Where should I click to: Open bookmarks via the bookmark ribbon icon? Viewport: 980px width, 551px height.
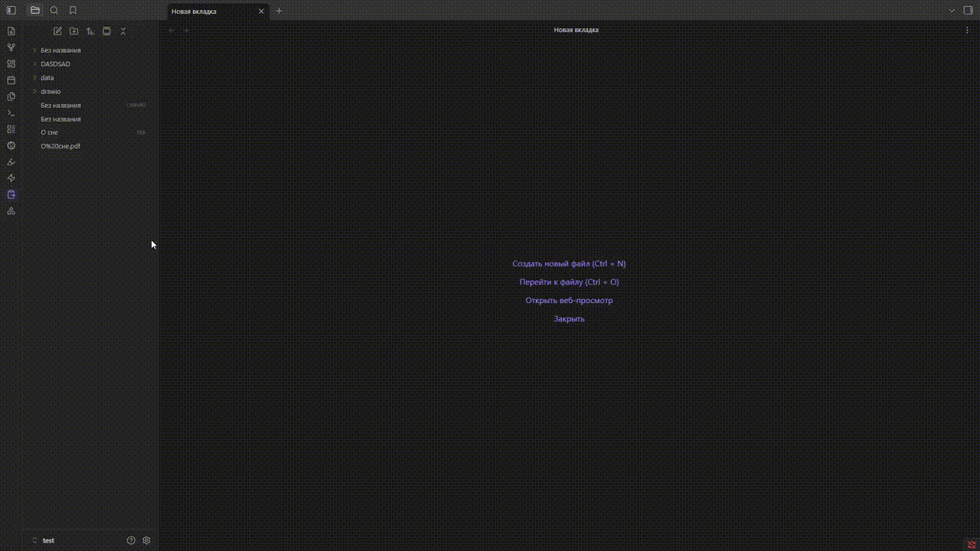[x=73, y=10]
